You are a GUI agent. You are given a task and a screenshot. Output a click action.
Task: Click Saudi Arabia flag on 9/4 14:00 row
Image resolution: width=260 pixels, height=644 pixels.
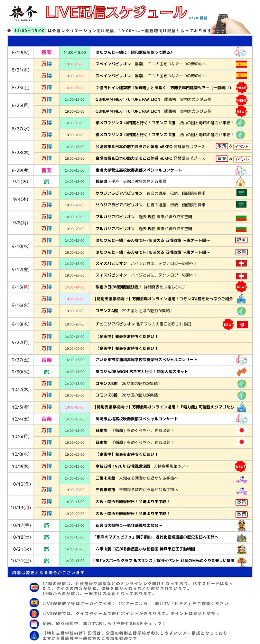[241, 193]
